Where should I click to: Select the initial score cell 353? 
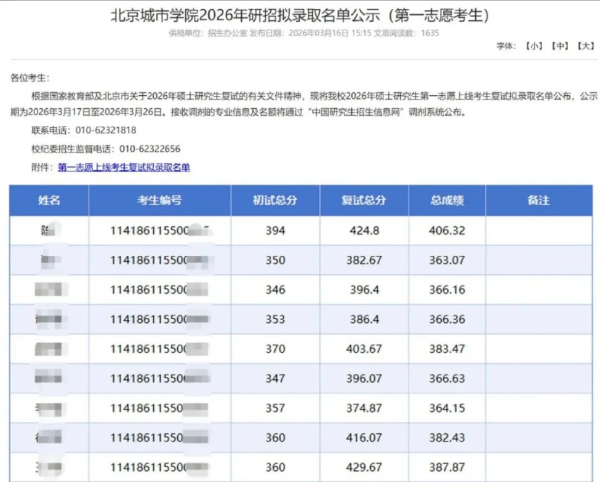click(276, 319)
